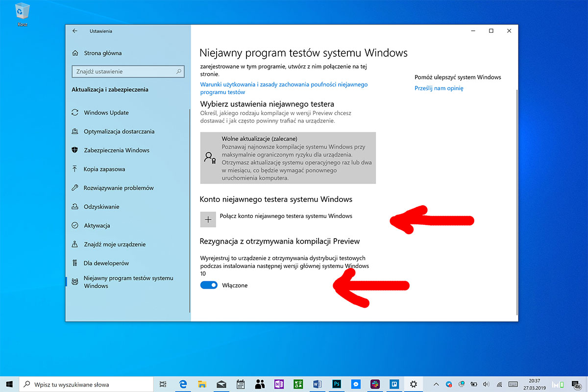Viewport: 588px width, 392px height.
Task: Open Znajdź moje urządzenie section
Action: click(x=109, y=244)
